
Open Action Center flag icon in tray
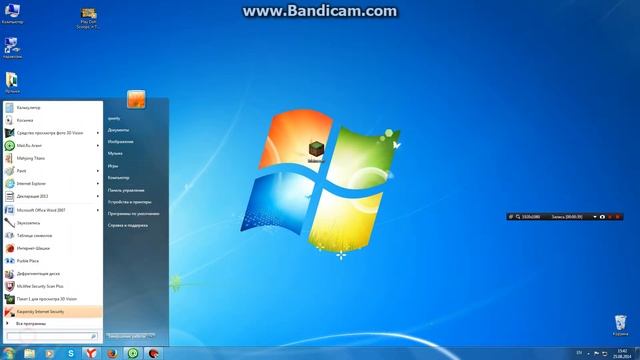[x=597, y=353]
